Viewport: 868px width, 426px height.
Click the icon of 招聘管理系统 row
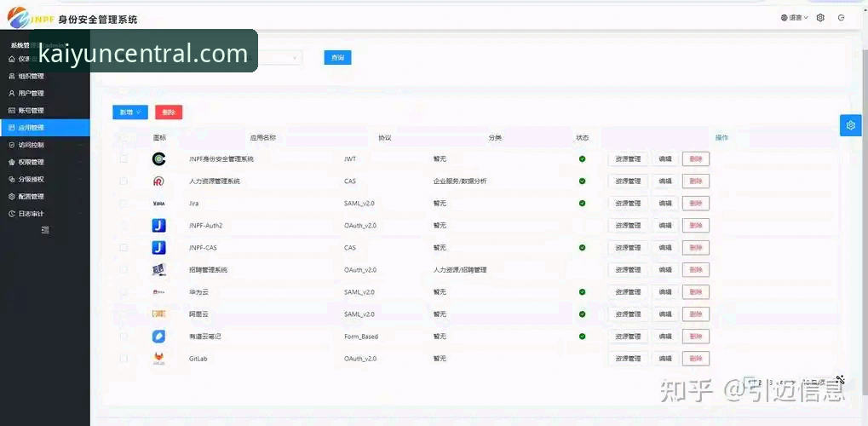click(159, 270)
